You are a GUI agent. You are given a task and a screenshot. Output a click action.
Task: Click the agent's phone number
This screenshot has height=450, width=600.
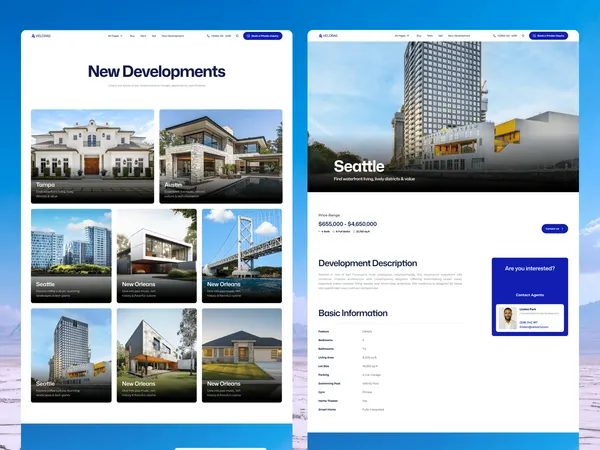pos(528,323)
